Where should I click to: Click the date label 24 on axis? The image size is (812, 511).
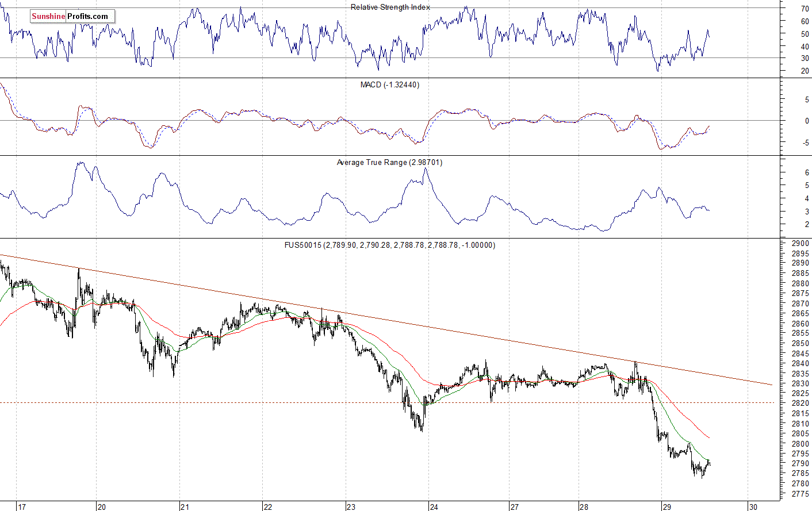(434, 506)
